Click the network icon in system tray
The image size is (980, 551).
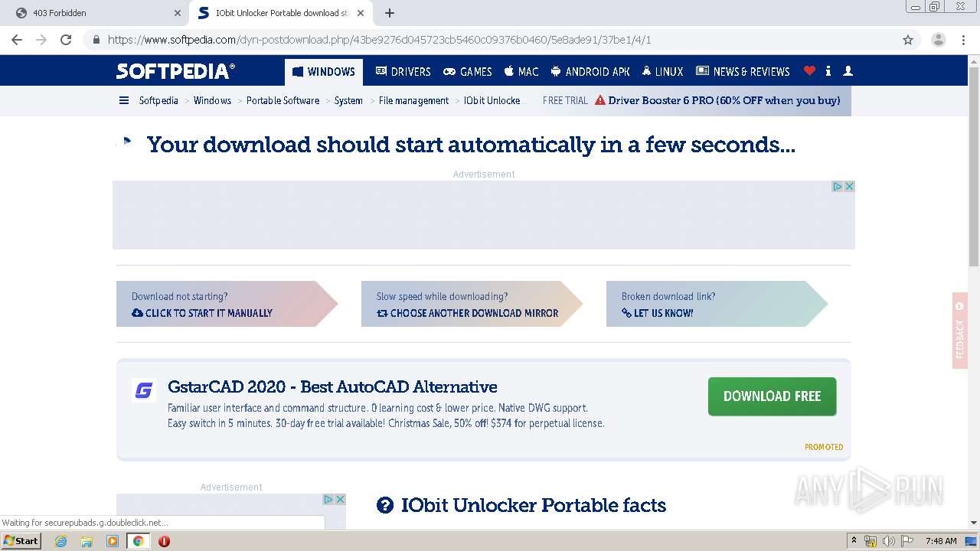[x=871, y=541]
